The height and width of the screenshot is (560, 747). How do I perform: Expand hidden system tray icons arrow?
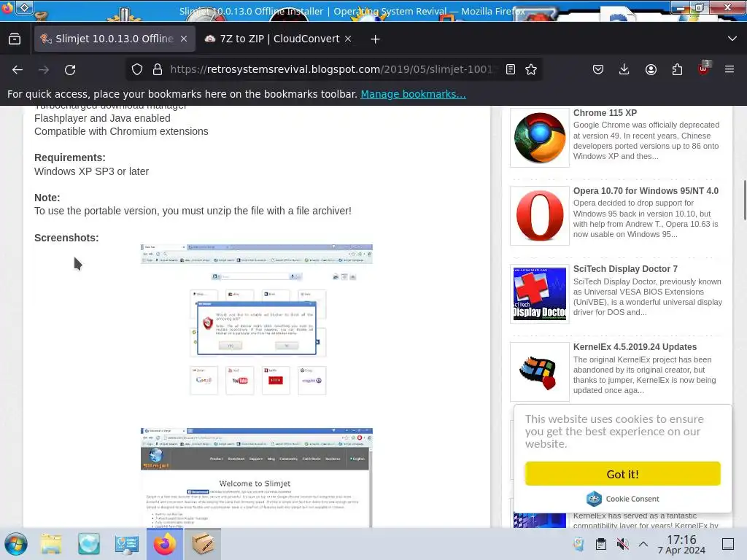click(x=643, y=544)
